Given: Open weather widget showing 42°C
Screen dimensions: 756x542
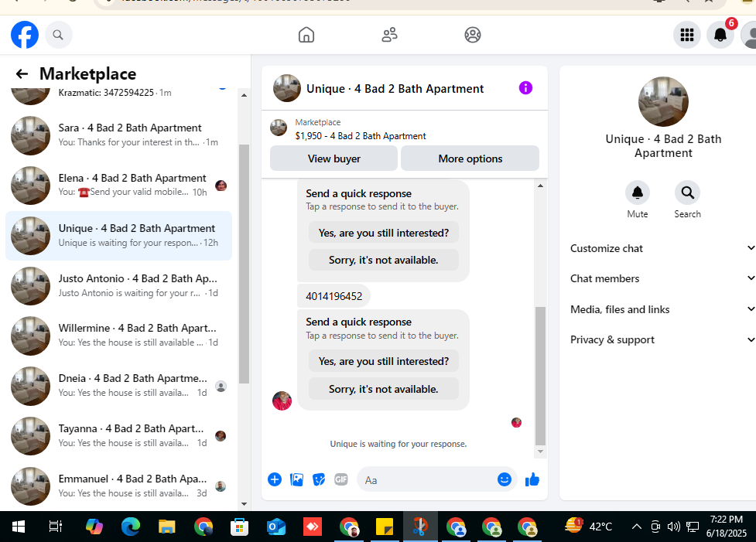Looking at the screenshot, I should (589, 526).
